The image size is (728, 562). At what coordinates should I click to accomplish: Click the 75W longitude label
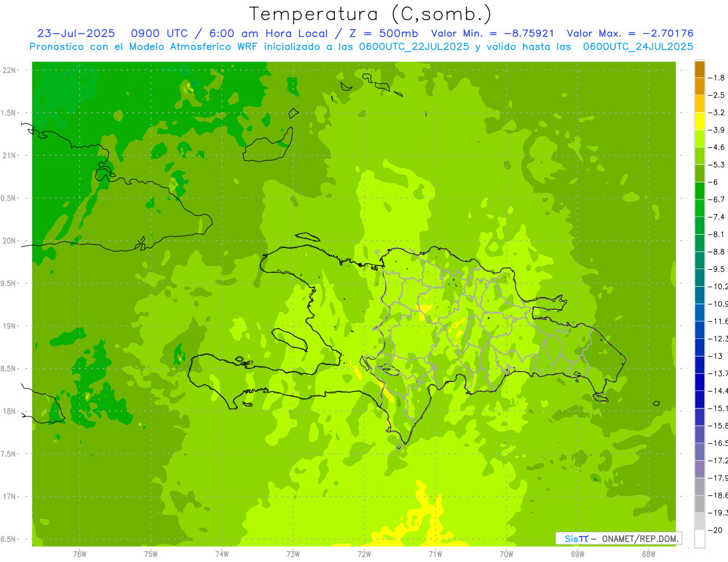(x=151, y=554)
